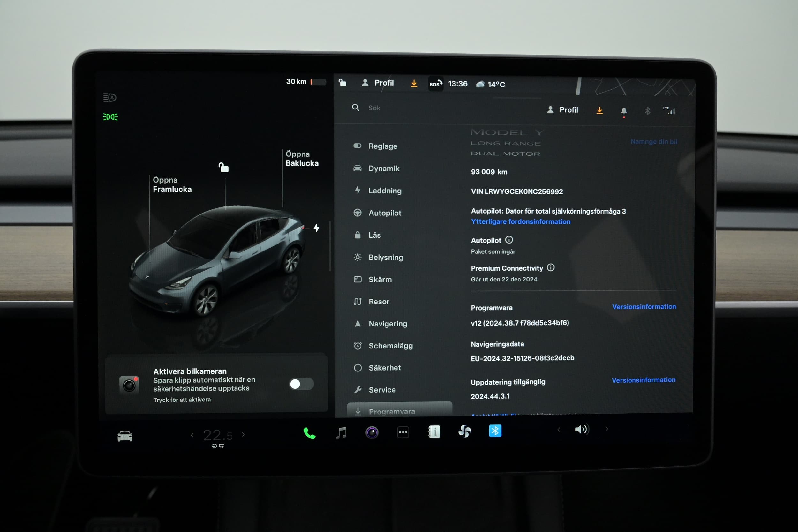
Task: Open the owner's manual info app
Action: coord(434,431)
